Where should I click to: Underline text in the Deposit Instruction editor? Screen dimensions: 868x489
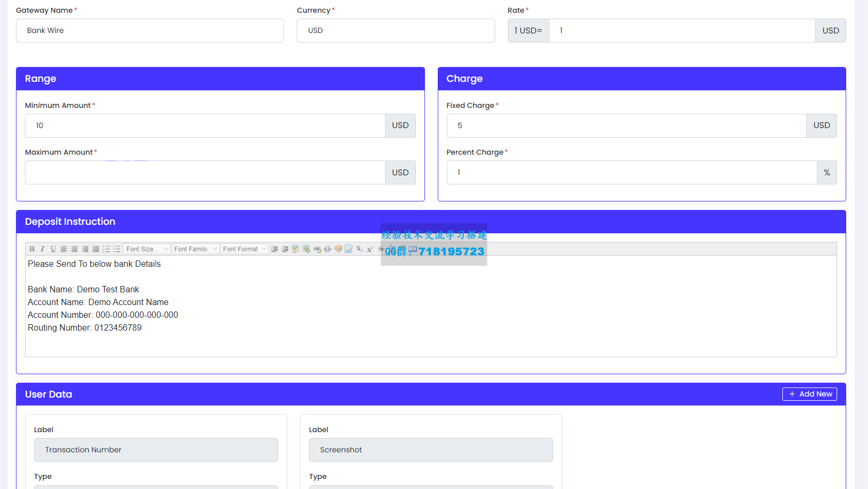pos(53,249)
